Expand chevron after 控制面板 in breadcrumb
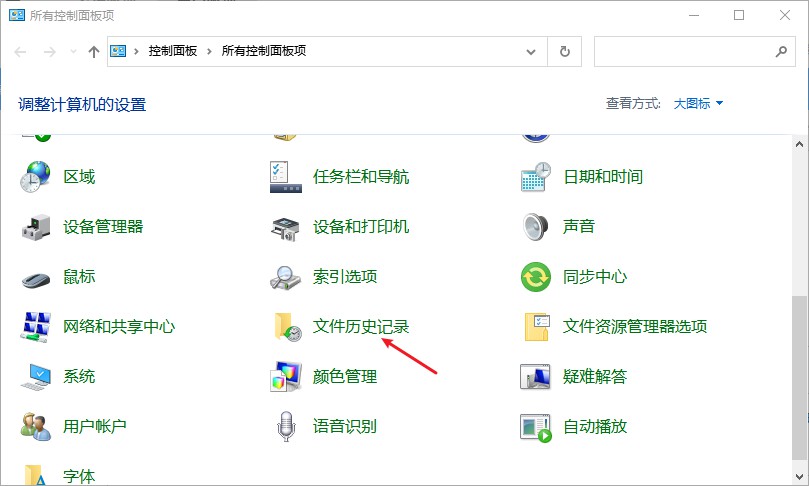The image size is (809, 486). click(209, 51)
